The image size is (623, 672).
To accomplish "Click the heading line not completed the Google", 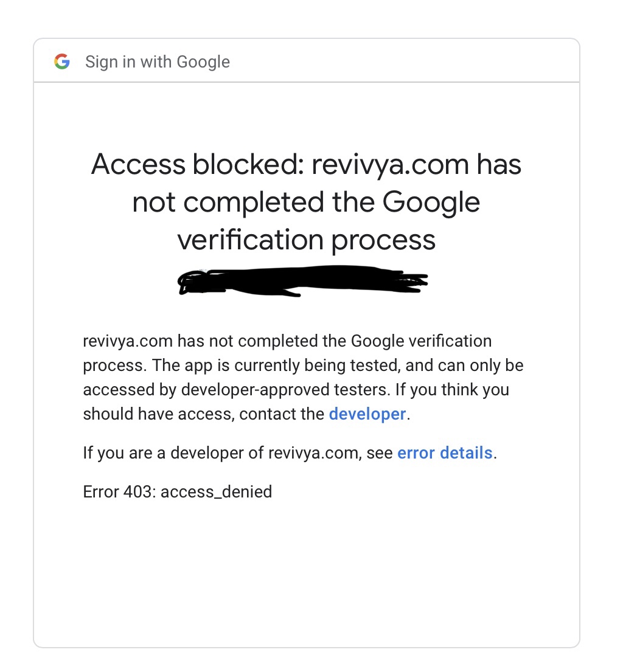I will click(x=306, y=203).
